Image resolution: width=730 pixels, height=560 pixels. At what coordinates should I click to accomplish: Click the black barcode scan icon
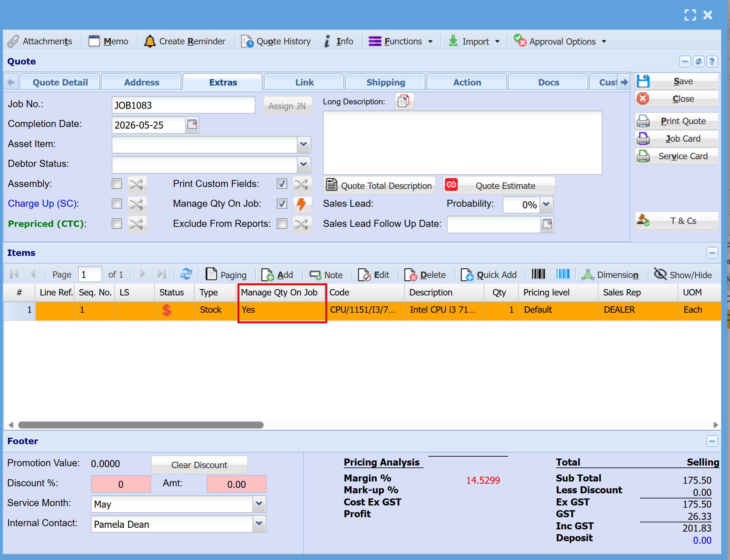click(538, 274)
